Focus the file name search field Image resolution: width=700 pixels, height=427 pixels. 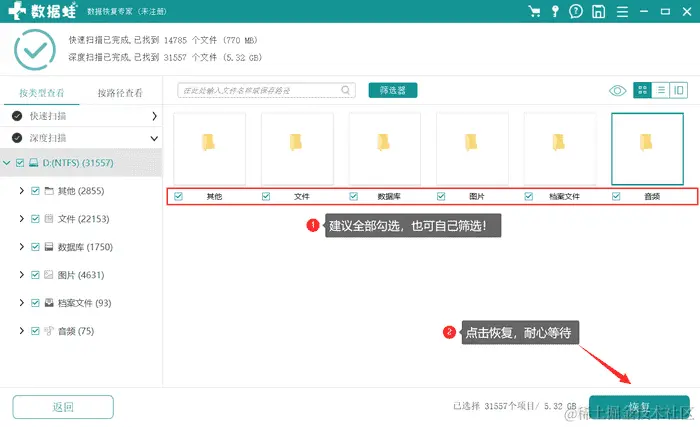[267, 90]
